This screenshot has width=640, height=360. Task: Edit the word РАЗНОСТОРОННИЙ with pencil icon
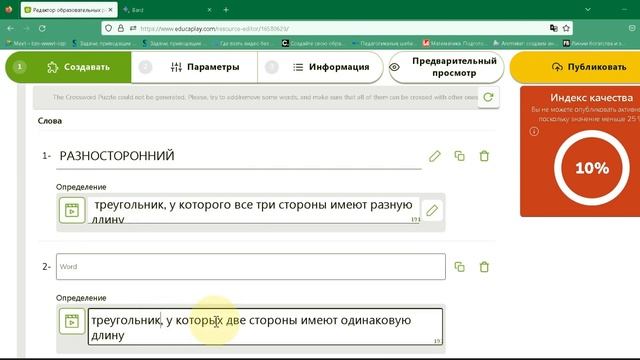tap(435, 156)
